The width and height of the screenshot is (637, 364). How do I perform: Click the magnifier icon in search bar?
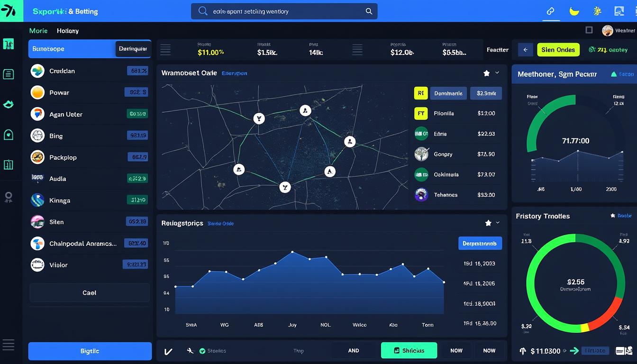369,11
